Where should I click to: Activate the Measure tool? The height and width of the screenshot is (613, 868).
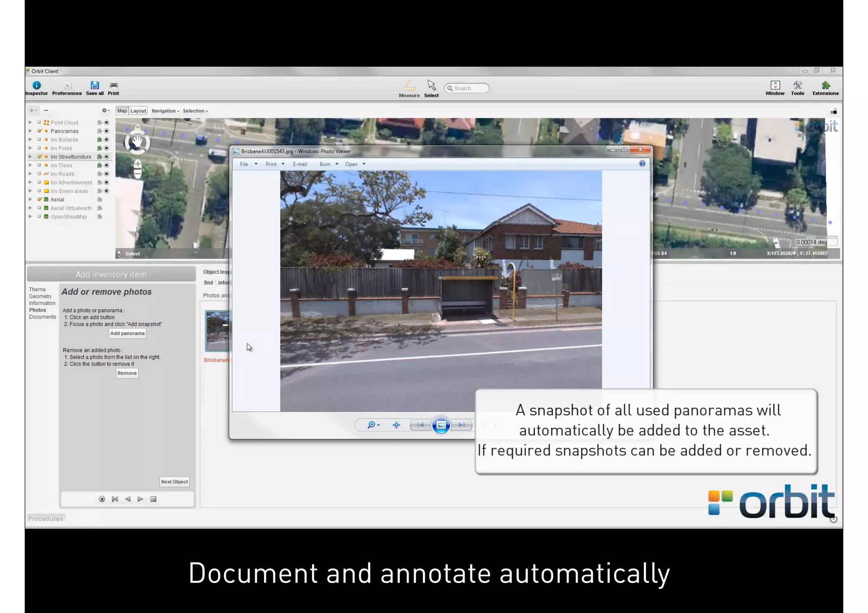pos(409,89)
